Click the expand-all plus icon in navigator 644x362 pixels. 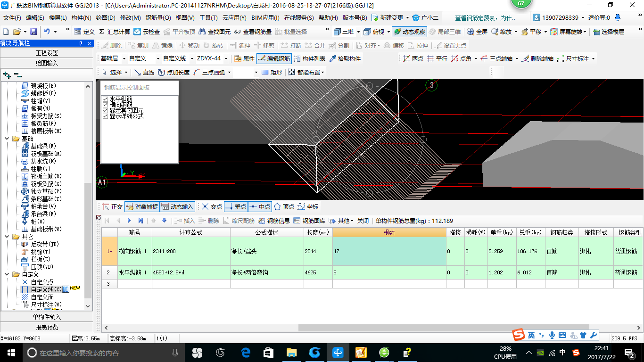tap(7, 75)
